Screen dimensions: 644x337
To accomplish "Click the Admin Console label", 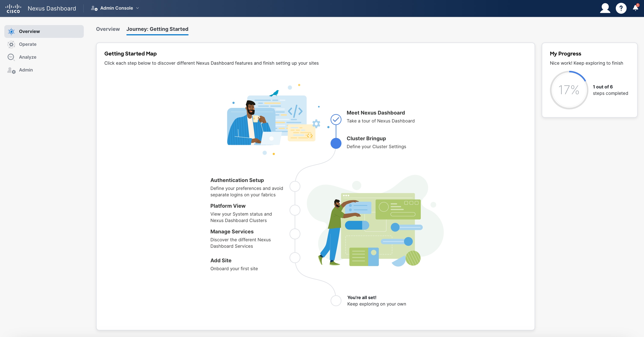I will tap(117, 8).
